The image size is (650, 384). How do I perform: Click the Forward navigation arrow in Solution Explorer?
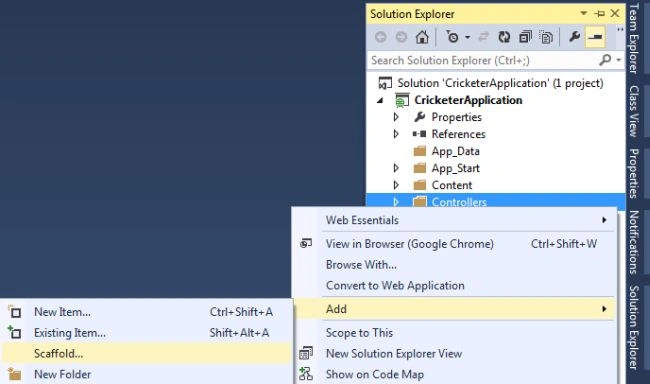(401, 37)
